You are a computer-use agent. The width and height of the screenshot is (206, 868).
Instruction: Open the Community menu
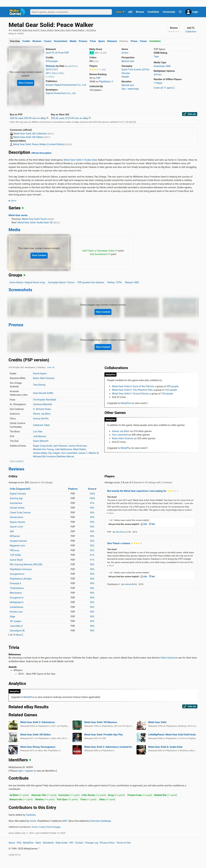click(169, 12)
